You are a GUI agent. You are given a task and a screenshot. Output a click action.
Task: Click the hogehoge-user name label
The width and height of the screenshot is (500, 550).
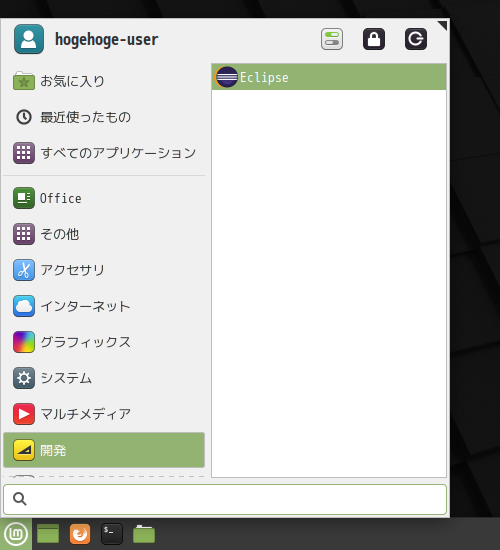click(107, 39)
